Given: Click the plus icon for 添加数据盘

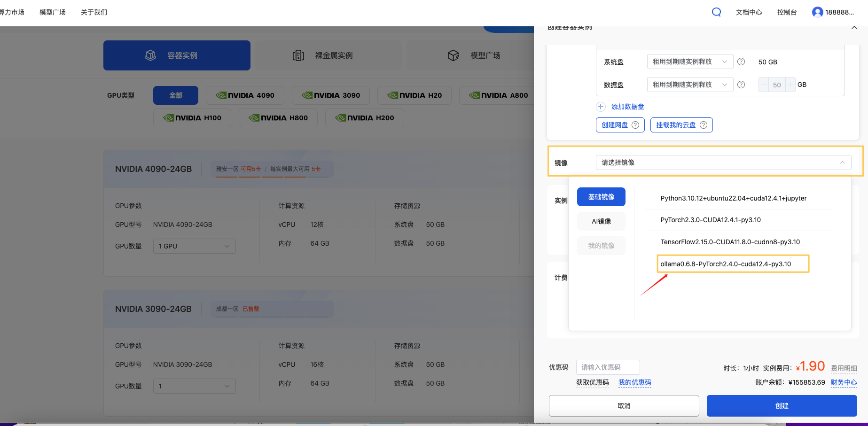Looking at the screenshot, I should point(601,107).
